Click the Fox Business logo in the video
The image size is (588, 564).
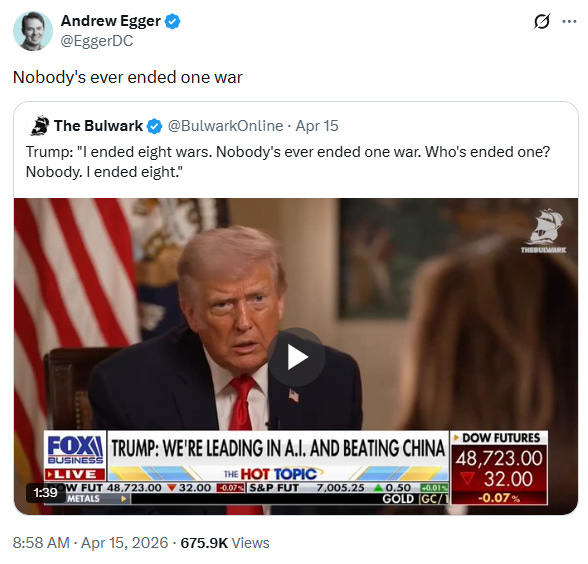coord(75,450)
